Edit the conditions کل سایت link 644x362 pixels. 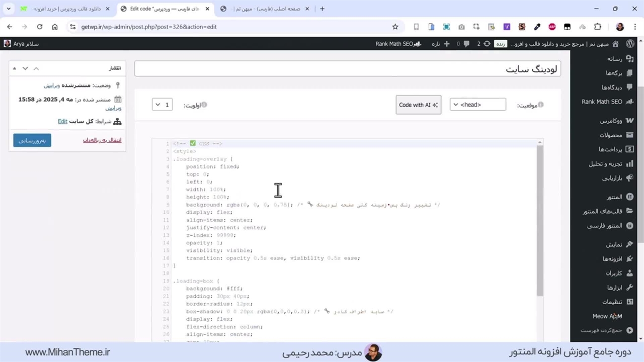[62, 121]
